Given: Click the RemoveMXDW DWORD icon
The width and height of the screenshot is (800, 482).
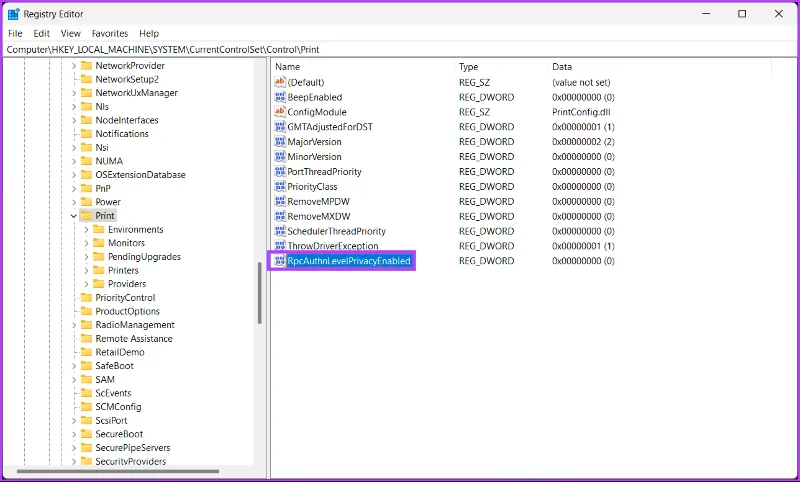Looking at the screenshot, I should tap(280, 216).
